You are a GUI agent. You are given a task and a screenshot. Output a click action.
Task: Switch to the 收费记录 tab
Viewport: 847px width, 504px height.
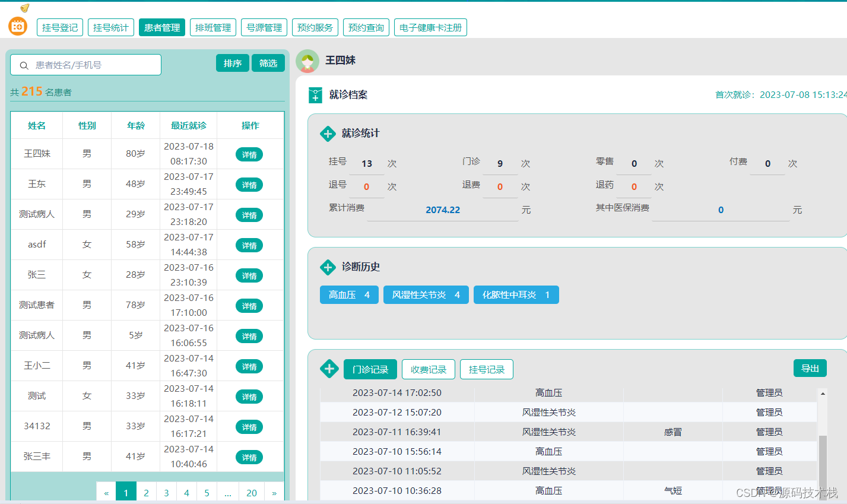coord(429,369)
